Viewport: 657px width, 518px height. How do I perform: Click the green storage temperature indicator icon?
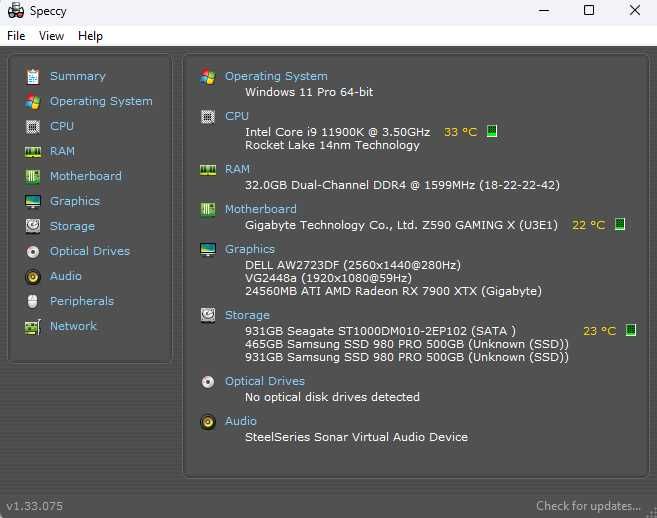pos(631,330)
